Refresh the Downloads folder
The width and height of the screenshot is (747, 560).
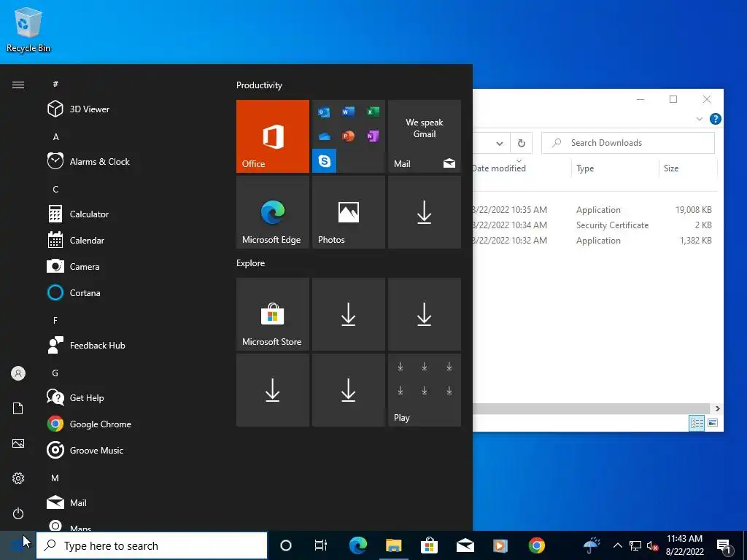pyautogui.click(x=521, y=143)
